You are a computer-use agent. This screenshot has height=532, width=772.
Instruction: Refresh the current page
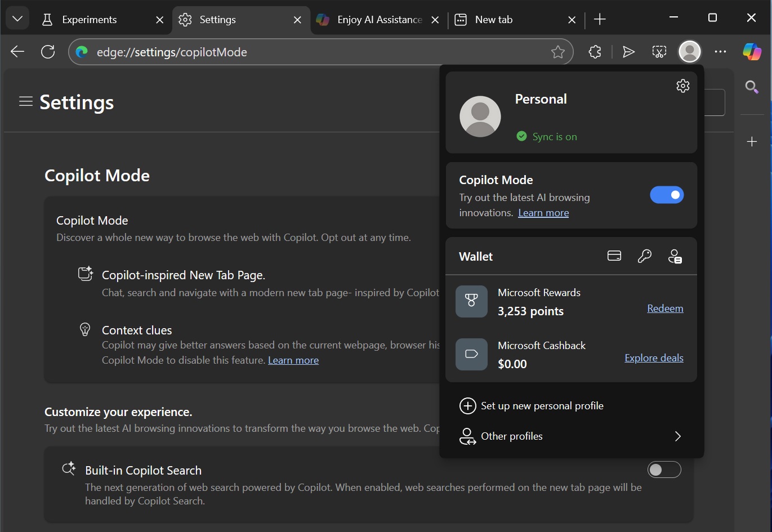48,52
